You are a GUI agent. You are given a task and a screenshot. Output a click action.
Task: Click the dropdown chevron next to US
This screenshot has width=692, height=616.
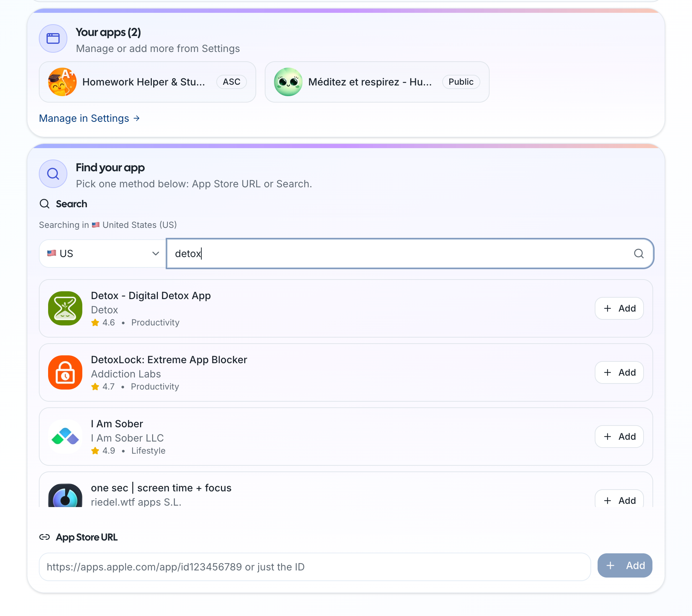tap(156, 254)
